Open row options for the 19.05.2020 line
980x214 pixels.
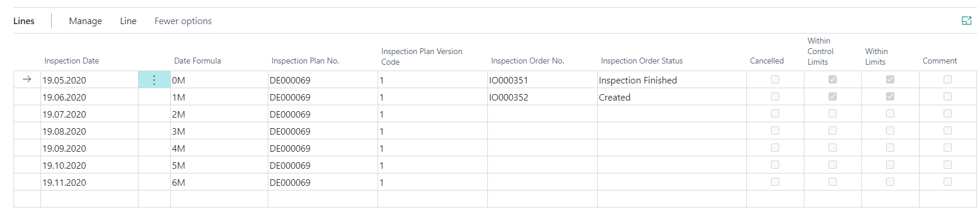click(154, 80)
